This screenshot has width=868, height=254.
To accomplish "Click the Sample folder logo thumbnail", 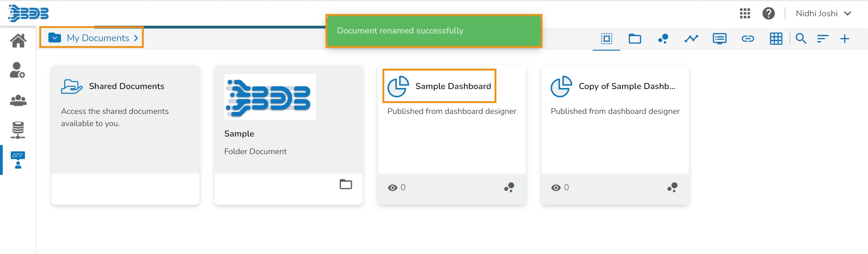I will 270,97.
